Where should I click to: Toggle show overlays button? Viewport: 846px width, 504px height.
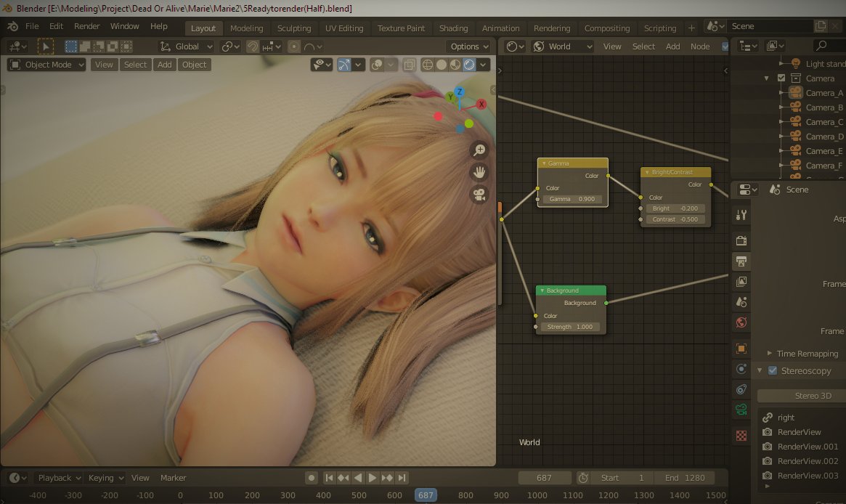point(377,65)
